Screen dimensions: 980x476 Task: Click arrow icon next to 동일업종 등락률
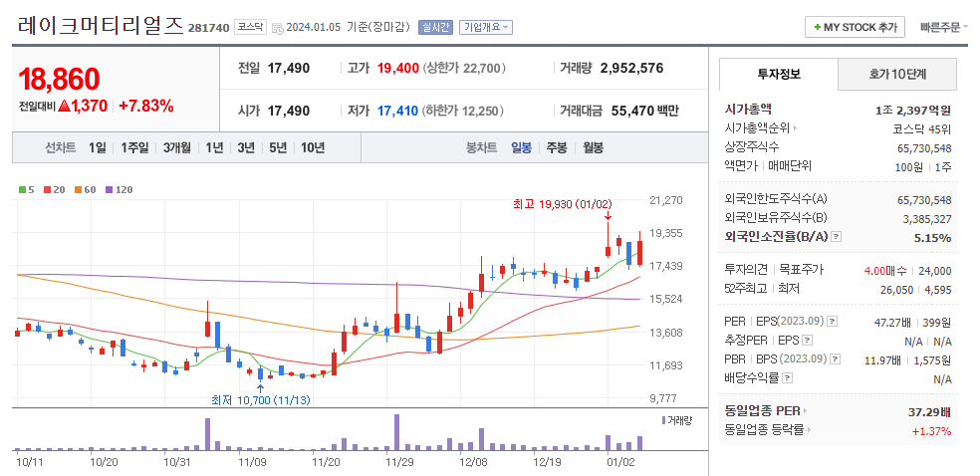810,430
